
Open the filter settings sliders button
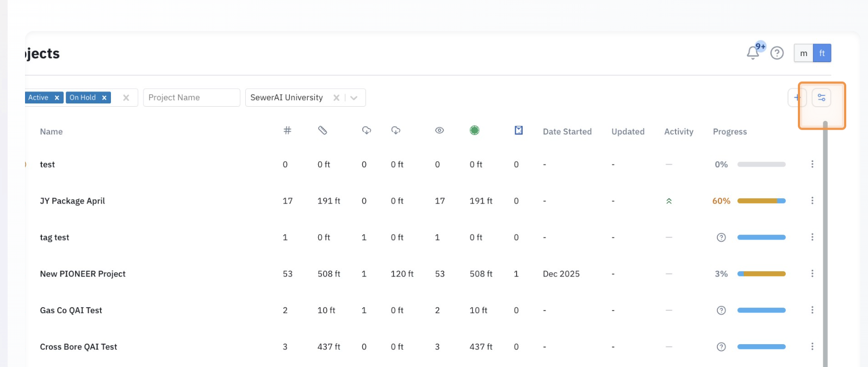click(x=821, y=98)
